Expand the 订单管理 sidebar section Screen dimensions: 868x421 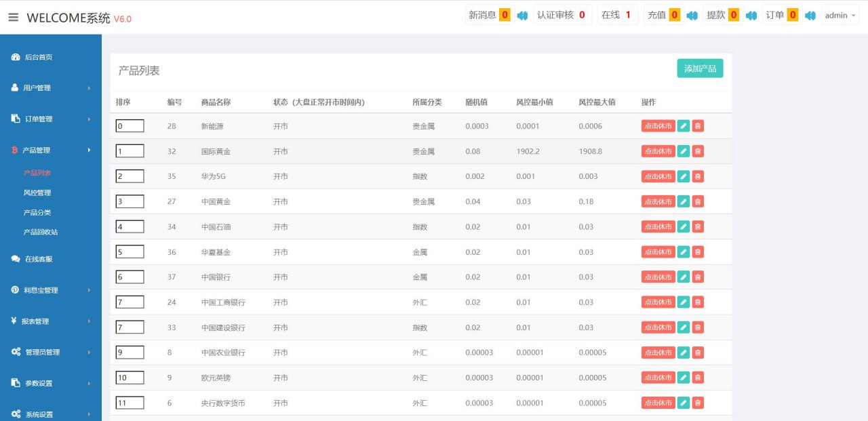51,119
